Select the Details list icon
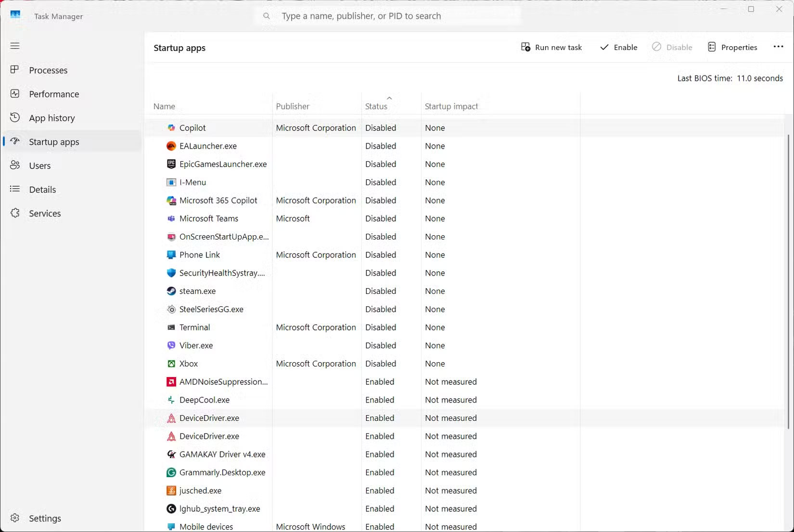The image size is (794, 532). (x=15, y=189)
